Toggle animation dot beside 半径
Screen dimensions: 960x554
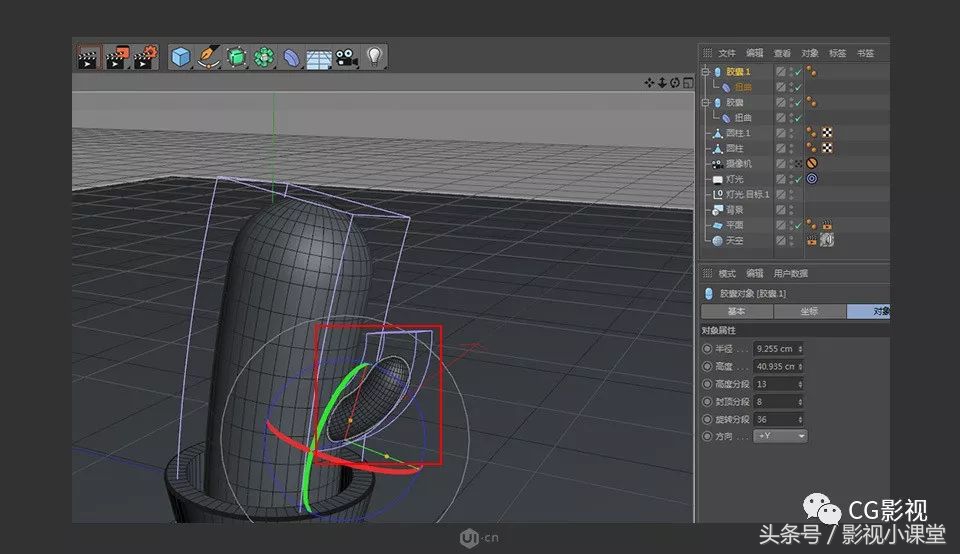707,349
